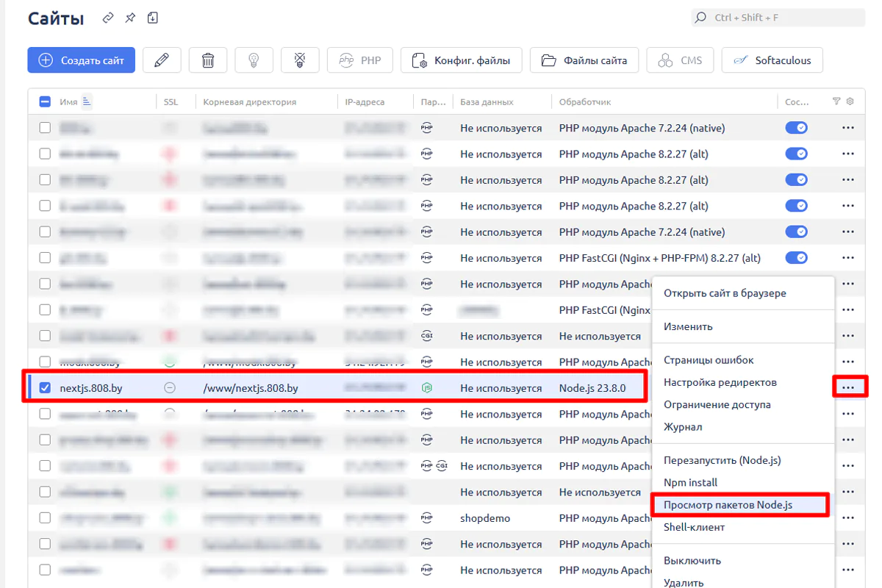The image size is (882, 588).
Task: Open table column settings gear icon
Action: tap(850, 101)
